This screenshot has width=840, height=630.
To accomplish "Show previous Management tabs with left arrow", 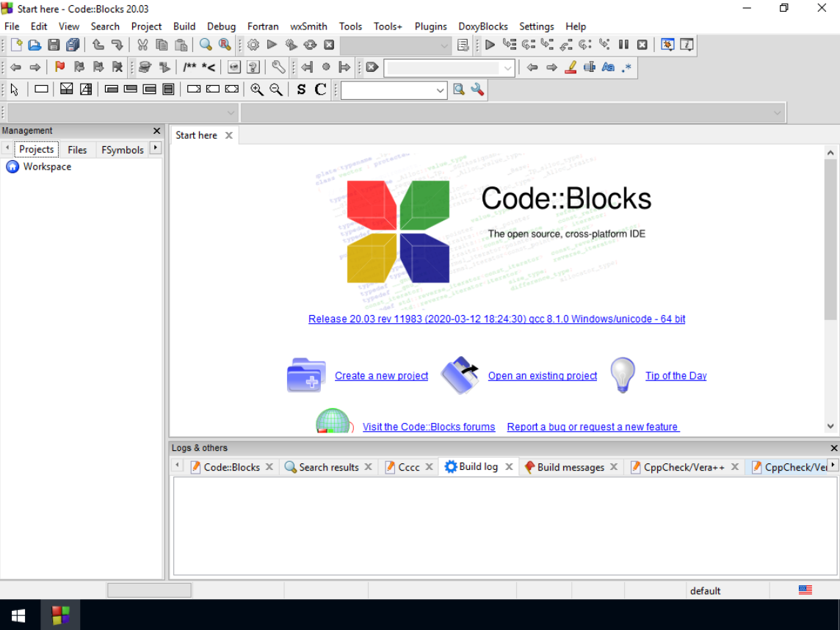I will [x=7, y=148].
